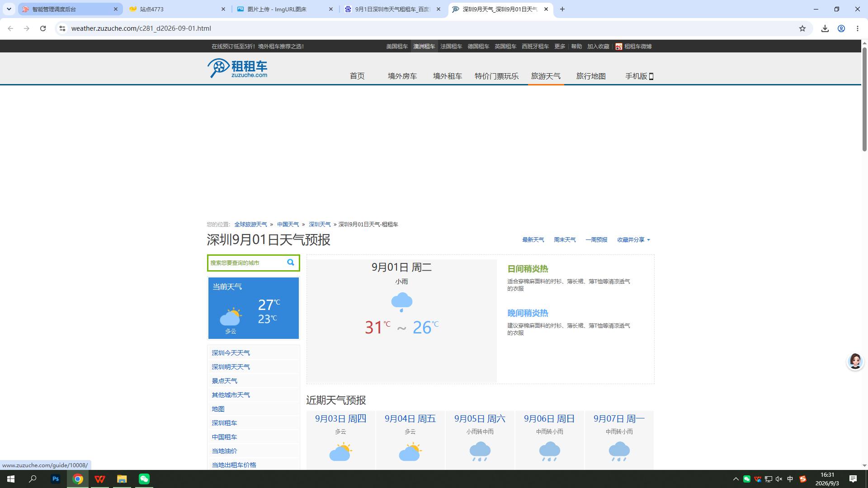Open the Chrome profile icon

pyautogui.click(x=841, y=28)
